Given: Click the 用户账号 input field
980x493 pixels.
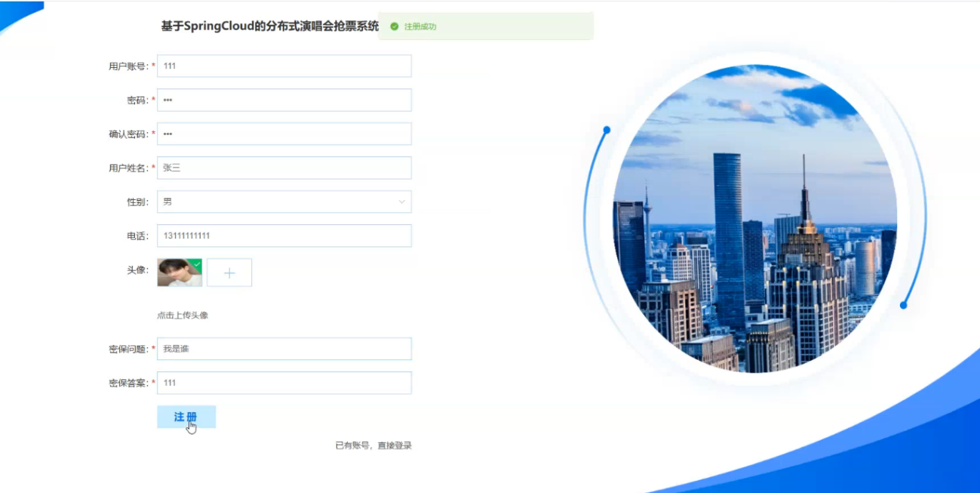Looking at the screenshot, I should [x=284, y=66].
